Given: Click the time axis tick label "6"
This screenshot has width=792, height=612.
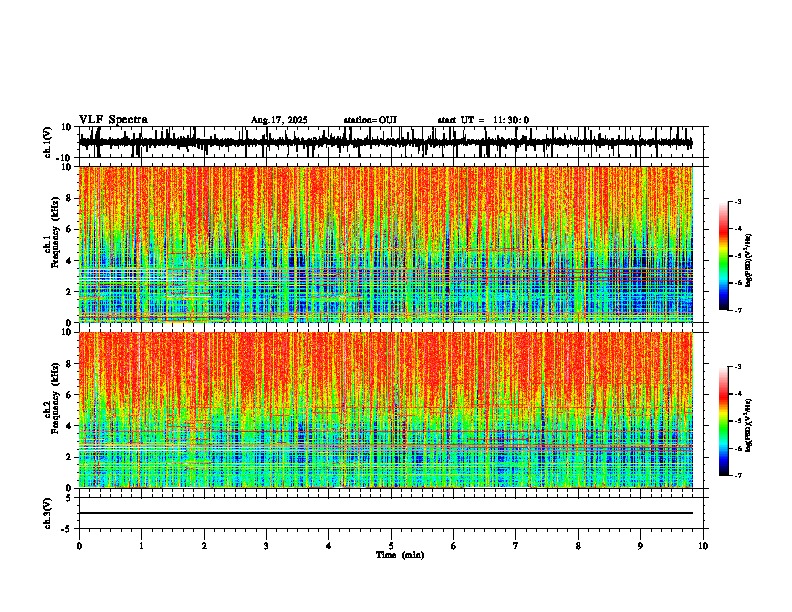Looking at the screenshot, I should click(x=454, y=546).
